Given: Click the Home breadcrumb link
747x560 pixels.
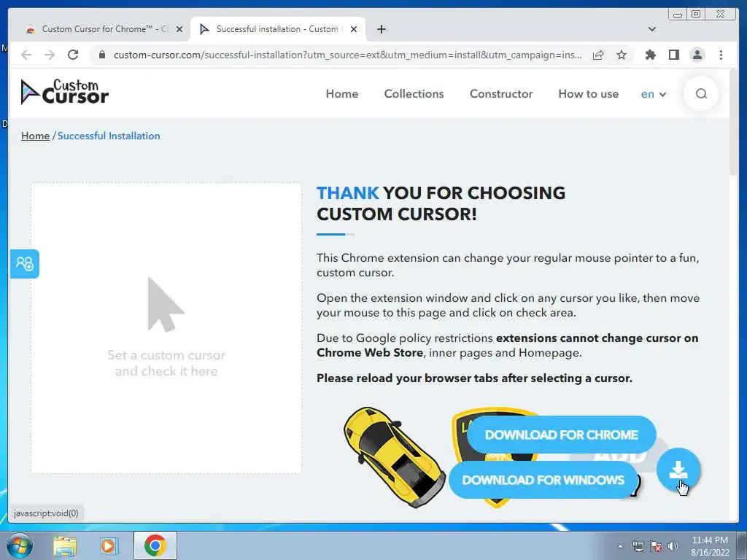Looking at the screenshot, I should [x=35, y=136].
